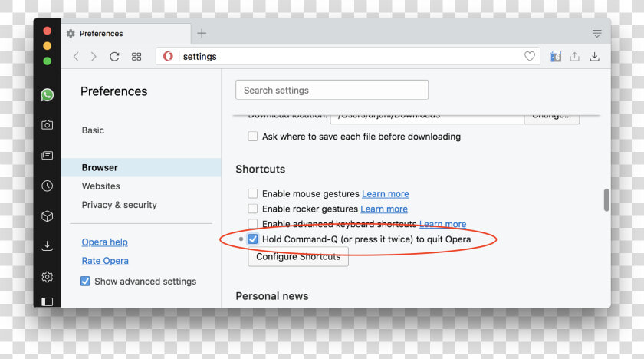Viewport: 644px width, 359px height.
Task: Enable advanced keyboard shortcuts checkbox
Action: (252, 224)
